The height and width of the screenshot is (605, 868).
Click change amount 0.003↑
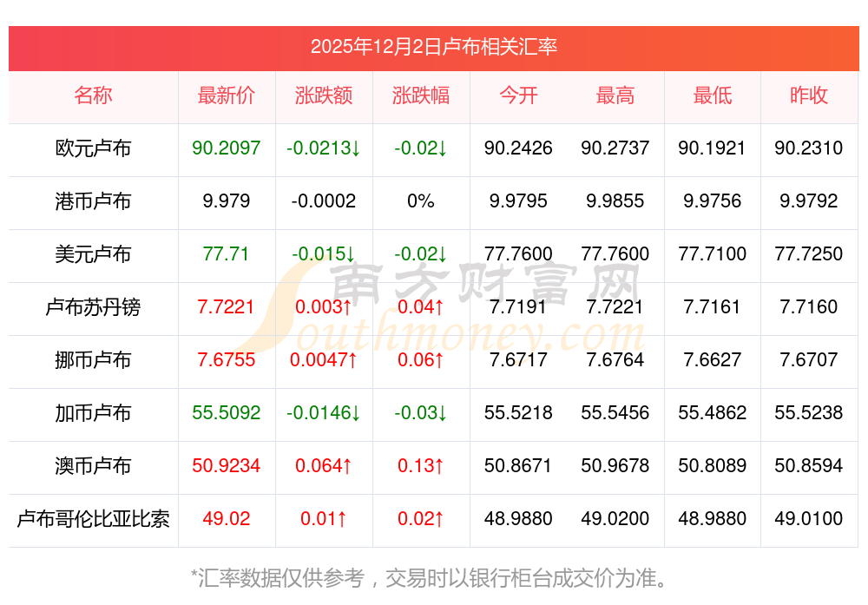coord(324,307)
